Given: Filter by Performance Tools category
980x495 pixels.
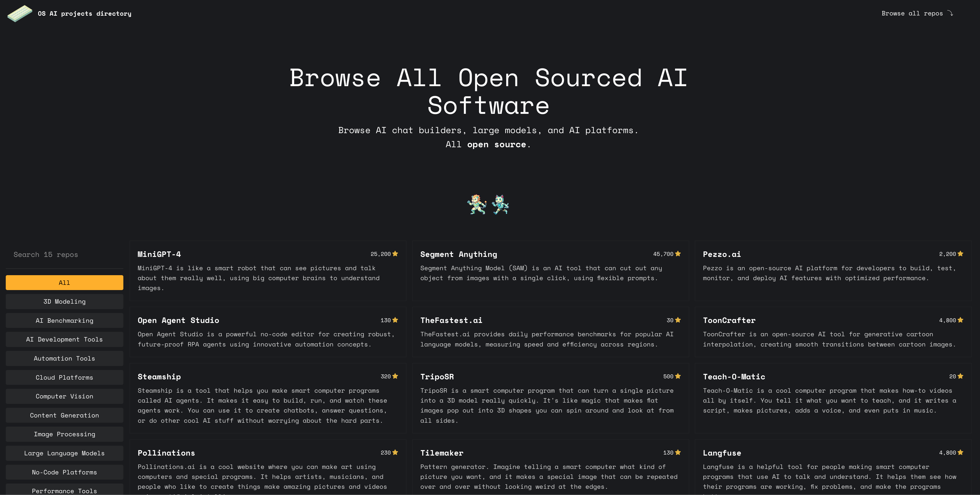Looking at the screenshot, I should (64, 489).
